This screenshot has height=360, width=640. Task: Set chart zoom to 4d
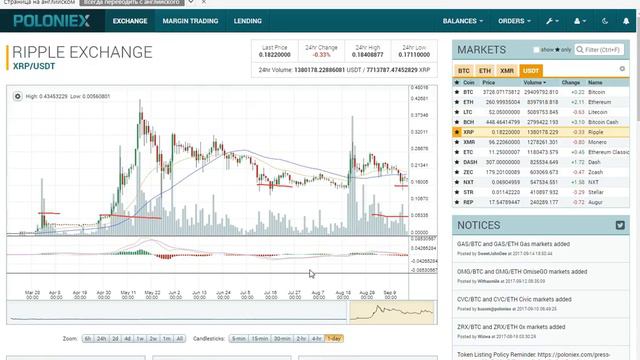[127, 338]
